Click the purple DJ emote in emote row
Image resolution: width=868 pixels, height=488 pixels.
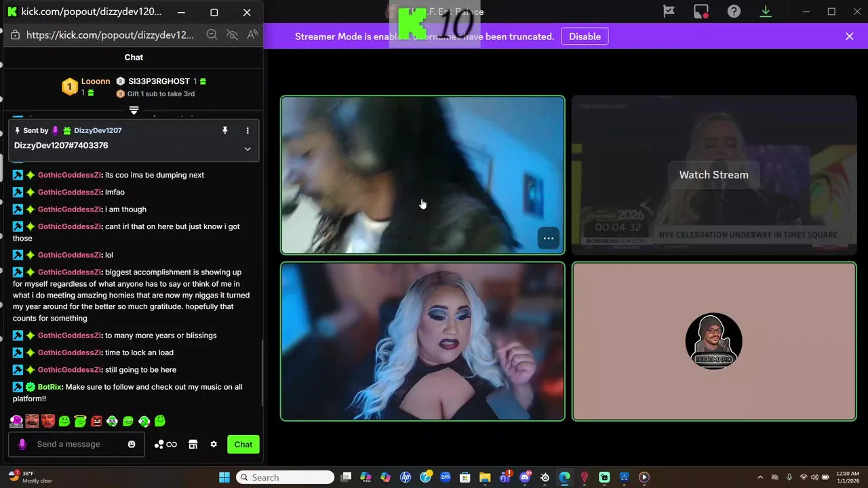(x=16, y=421)
